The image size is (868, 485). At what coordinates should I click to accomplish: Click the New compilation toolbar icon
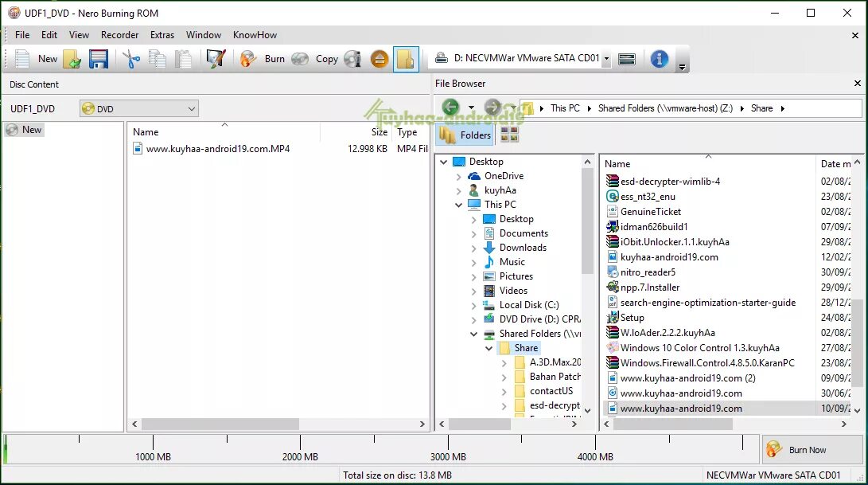(22, 59)
